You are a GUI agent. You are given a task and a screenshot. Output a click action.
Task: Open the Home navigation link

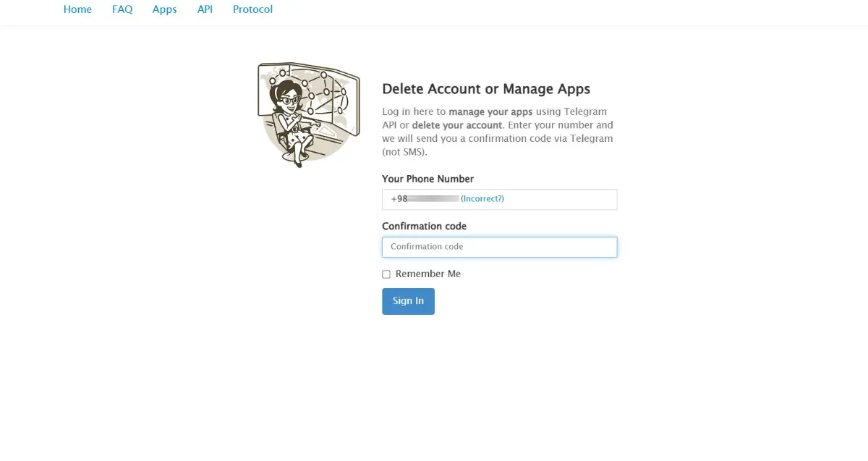(x=77, y=9)
